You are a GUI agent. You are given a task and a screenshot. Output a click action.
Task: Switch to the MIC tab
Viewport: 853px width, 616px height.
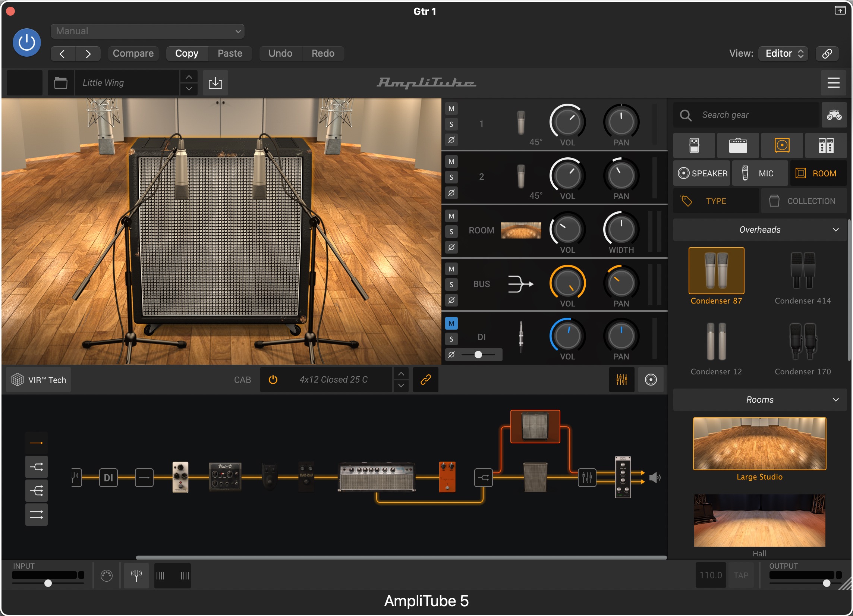tap(760, 173)
